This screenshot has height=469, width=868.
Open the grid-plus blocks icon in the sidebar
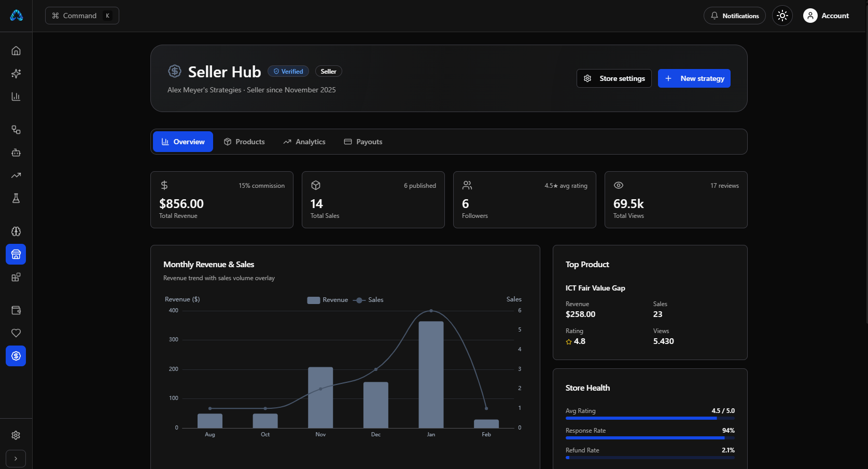[x=16, y=277]
